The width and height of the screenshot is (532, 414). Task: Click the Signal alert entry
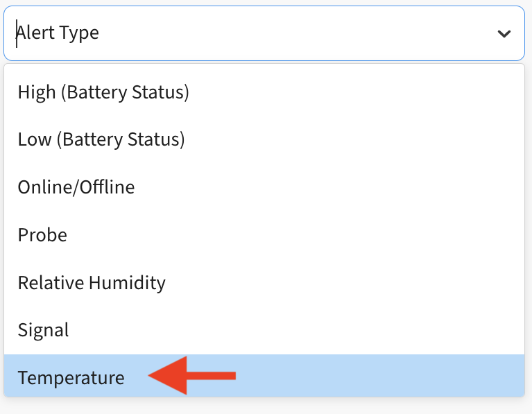[x=44, y=330]
